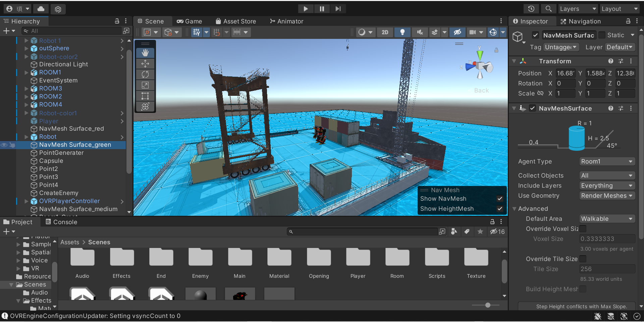Screen dimensions: 644x322
Task: Select the Move tool in Scene overlay
Action: tap(145, 64)
